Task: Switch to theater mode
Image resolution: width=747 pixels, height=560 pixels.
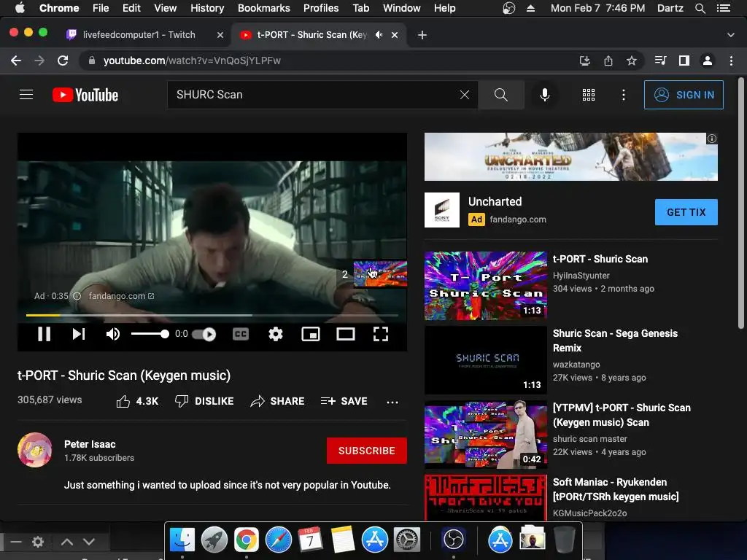Action: coord(345,334)
